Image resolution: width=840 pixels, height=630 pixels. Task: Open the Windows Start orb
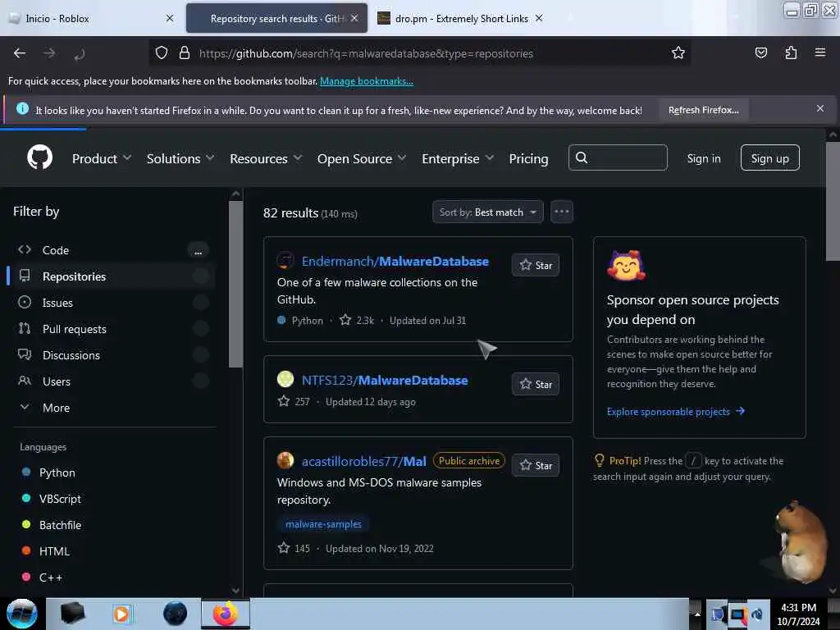tap(21, 614)
